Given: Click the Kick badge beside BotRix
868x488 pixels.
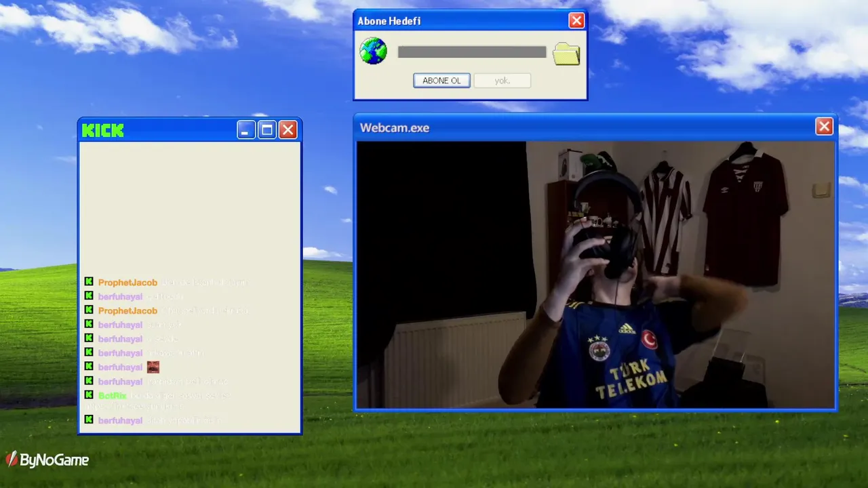Looking at the screenshot, I should point(89,394).
